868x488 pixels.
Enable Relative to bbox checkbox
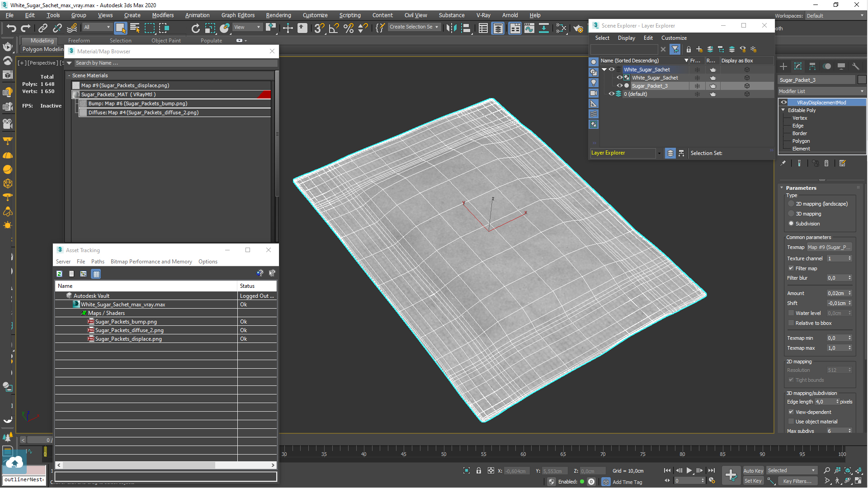(x=791, y=323)
